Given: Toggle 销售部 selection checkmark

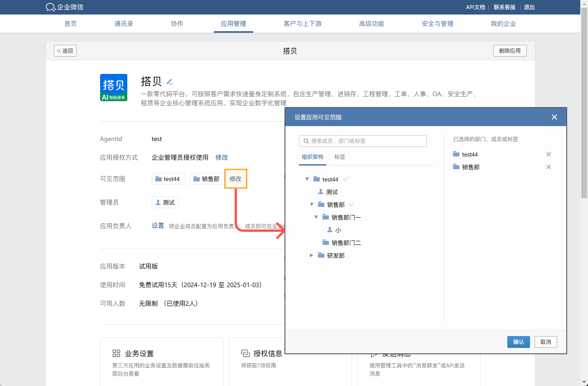Looking at the screenshot, I should 352,204.
